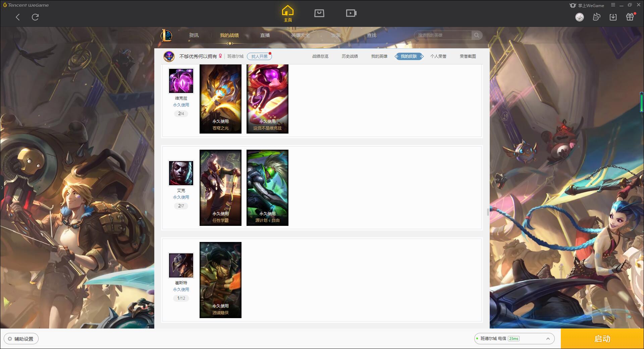The width and height of the screenshot is (644, 349).
Task: Expand the 班德尔城 电信 server dropdown
Action: (x=514, y=339)
